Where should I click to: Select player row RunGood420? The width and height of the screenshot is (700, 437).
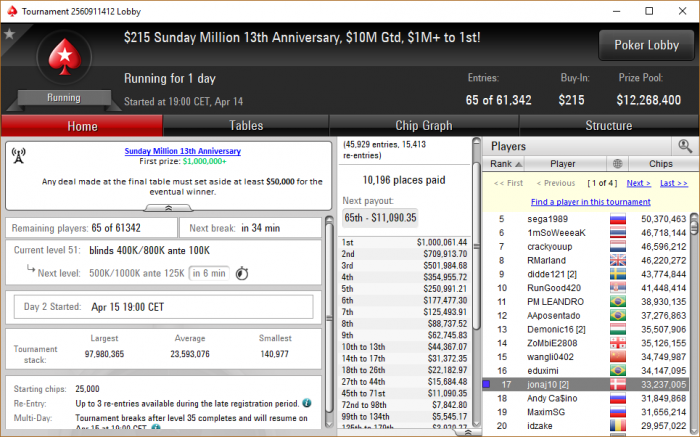click(586, 288)
